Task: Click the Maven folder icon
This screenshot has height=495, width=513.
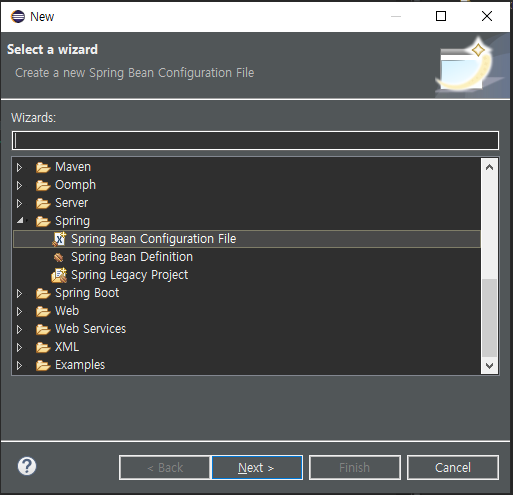Action: click(x=43, y=167)
